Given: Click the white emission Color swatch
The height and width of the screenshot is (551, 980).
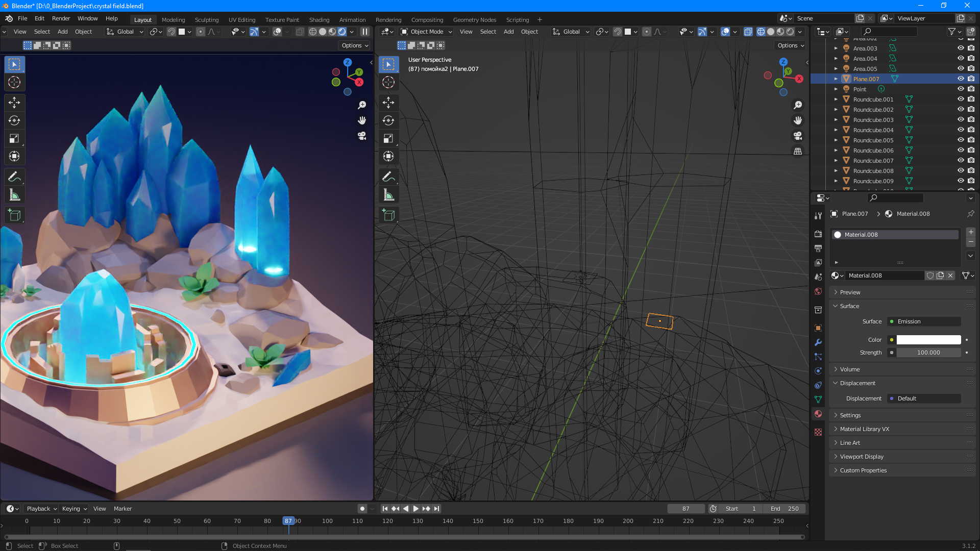Looking at the screenshot, I should (x=928, y=340).
